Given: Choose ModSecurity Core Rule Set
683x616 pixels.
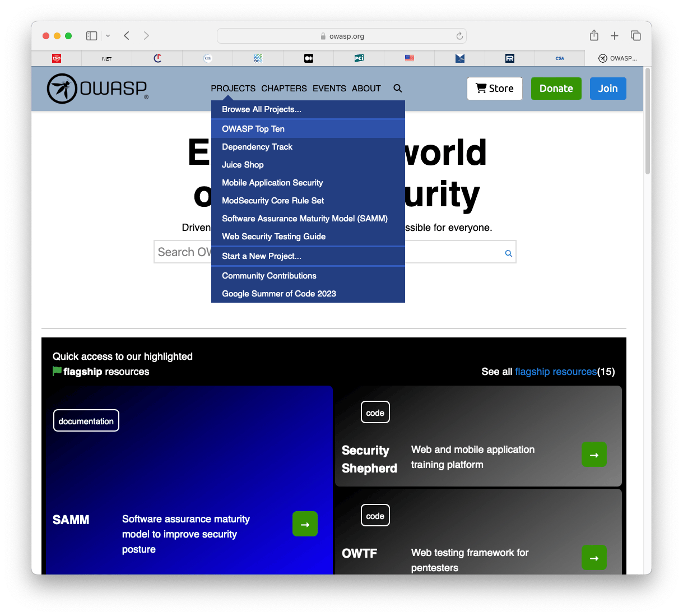Looking at the screenshot, I should (x=308, y=201).
